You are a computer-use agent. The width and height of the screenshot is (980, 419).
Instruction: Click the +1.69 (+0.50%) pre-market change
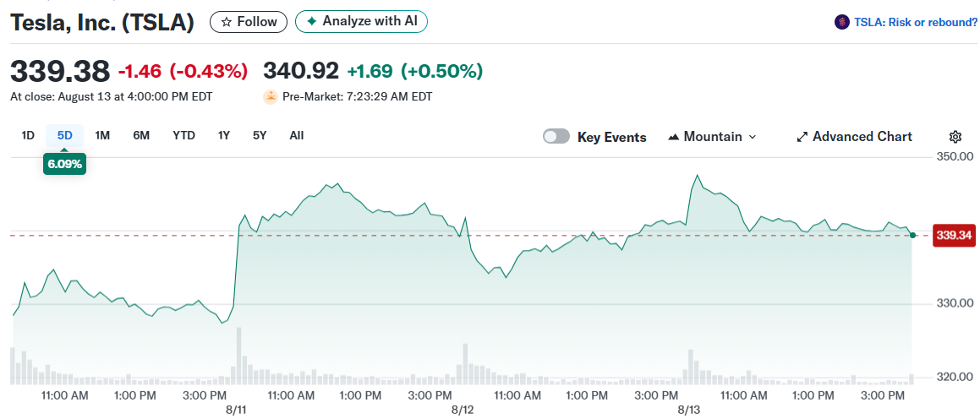[415, 72]
